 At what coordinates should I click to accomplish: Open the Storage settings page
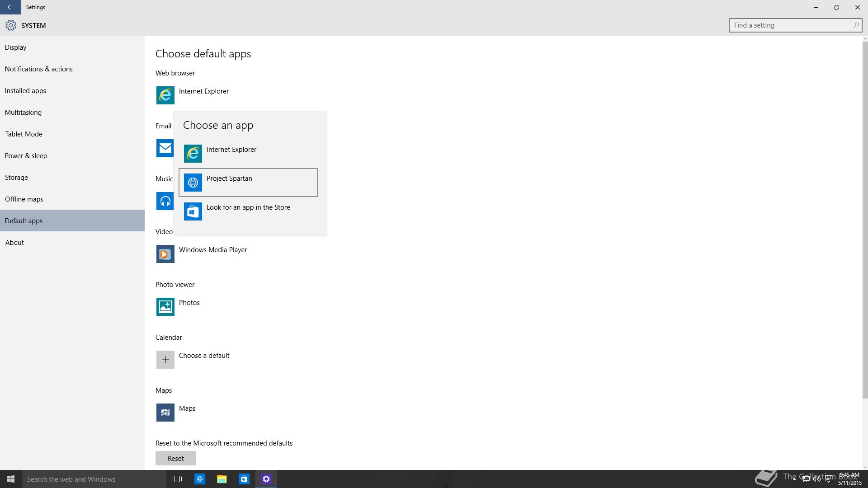point(17,178)
